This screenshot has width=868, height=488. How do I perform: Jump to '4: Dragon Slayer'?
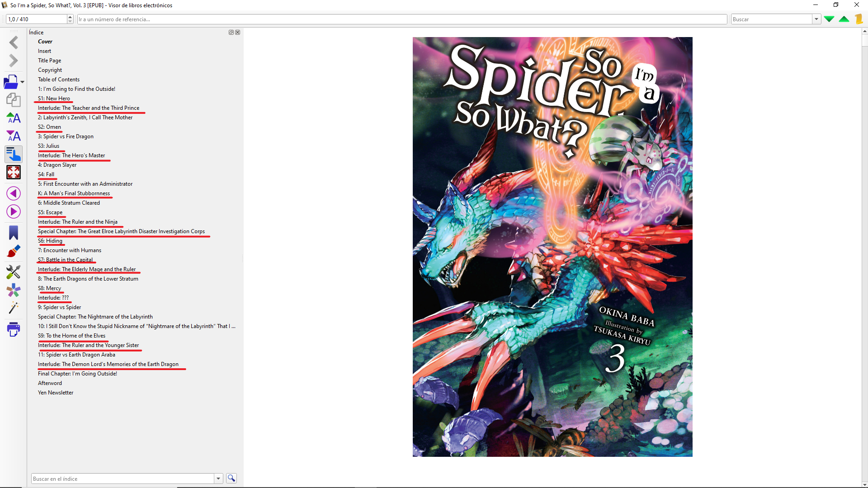(57, 165)
